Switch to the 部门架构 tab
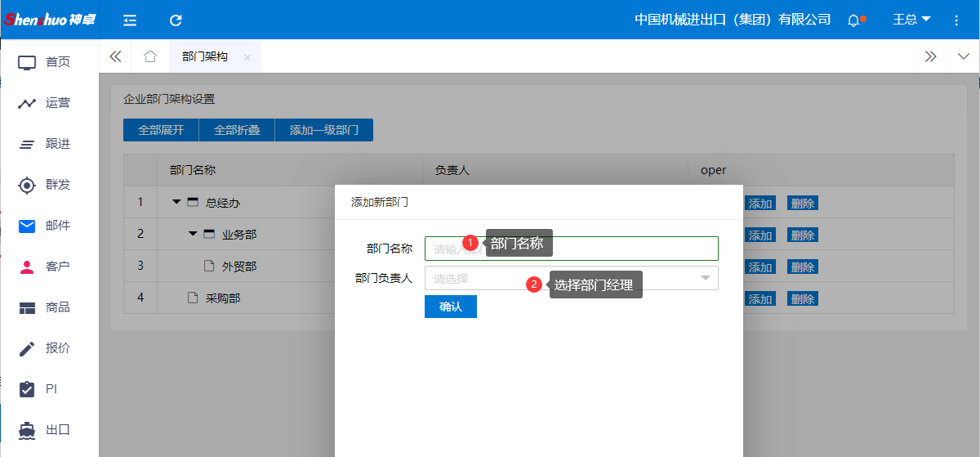This screenshot has width=980, height=457. point(205,56)
